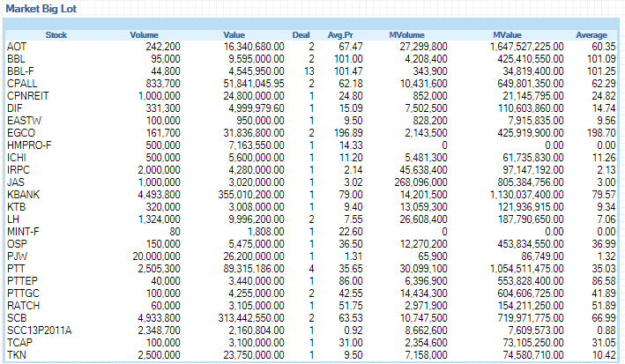625x364 pixels.
Task: Select the BBL stock name
Action: tap(16, 59)
